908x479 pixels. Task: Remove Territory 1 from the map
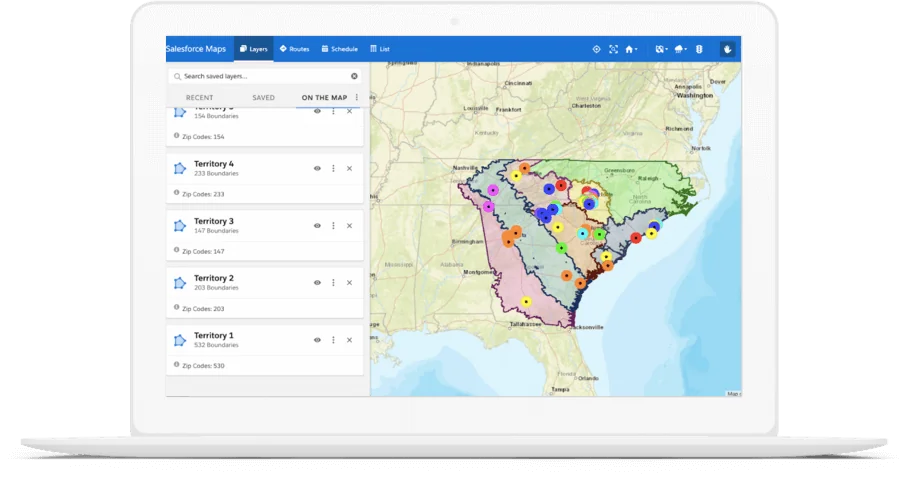tap(349, 340)
